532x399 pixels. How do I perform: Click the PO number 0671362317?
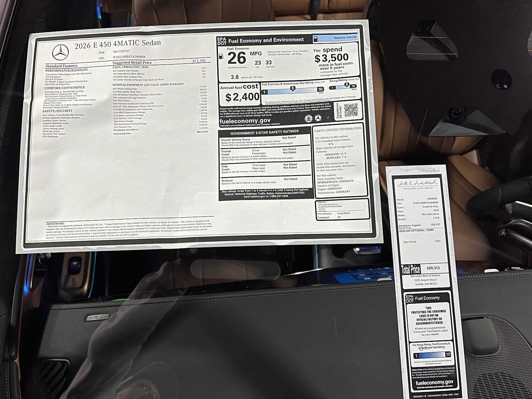[122, 52]
